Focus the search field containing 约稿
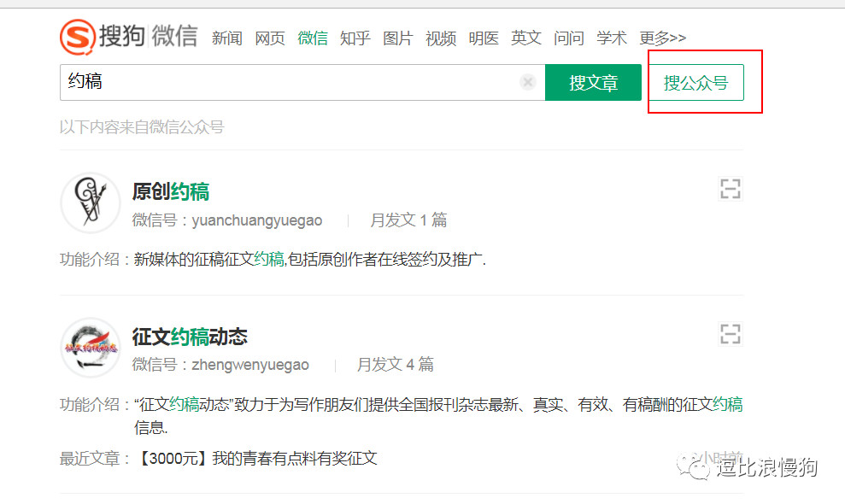Image resolution: width=845 pixels, height=504 pixels. [302, 83]
